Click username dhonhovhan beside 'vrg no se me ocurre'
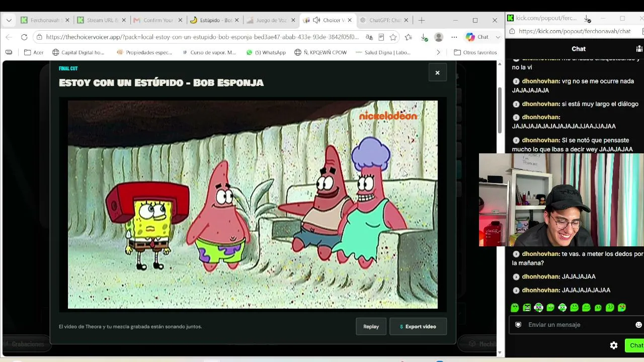The height and width of the screenshot is (362, 644). [x=541, y=81]
